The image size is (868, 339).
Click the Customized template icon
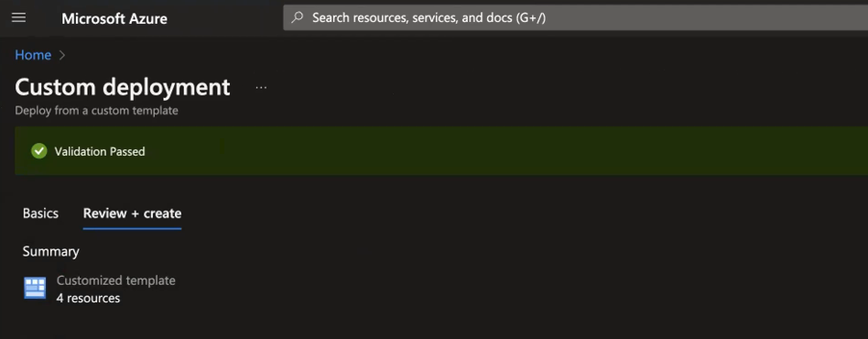(35, 288)
